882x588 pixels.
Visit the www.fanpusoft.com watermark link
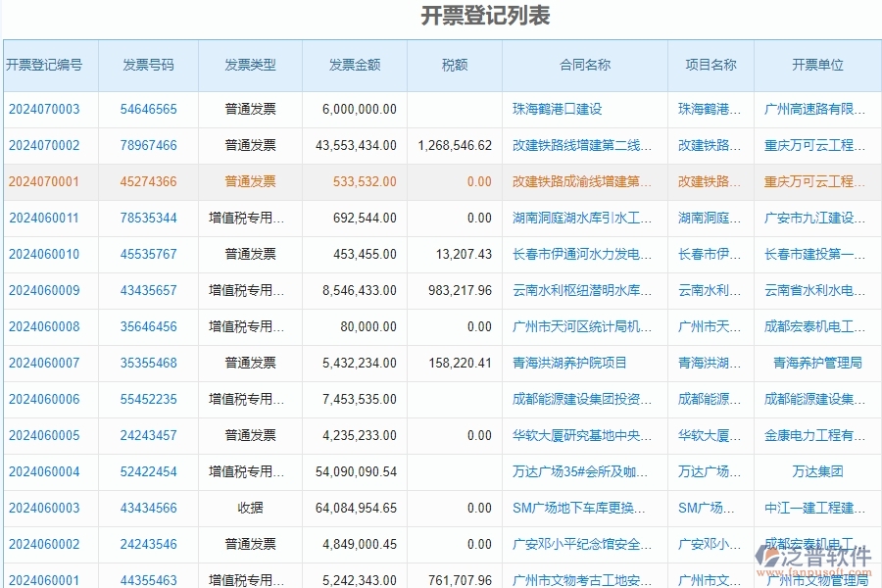[815, 573]
